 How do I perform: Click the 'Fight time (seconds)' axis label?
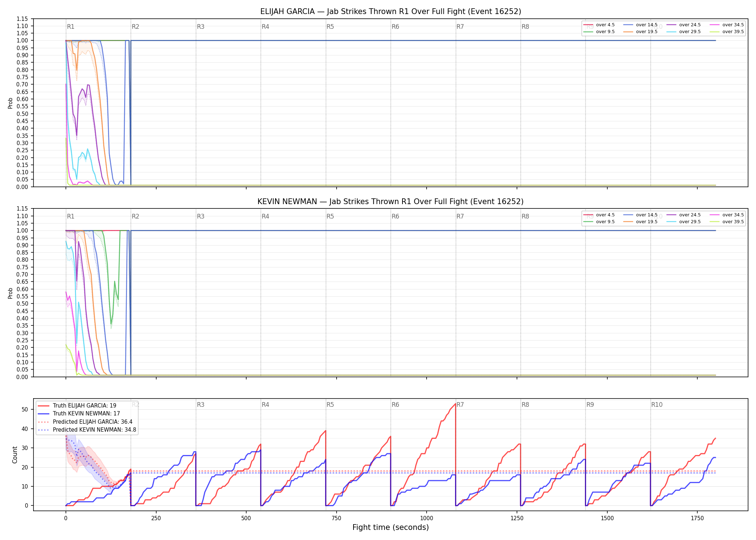(391, 527)
